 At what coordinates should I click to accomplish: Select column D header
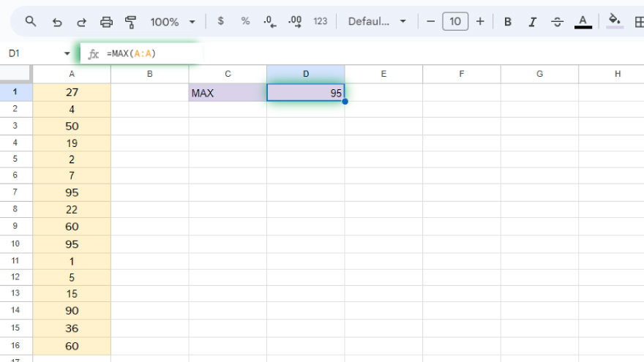[306, 74]
